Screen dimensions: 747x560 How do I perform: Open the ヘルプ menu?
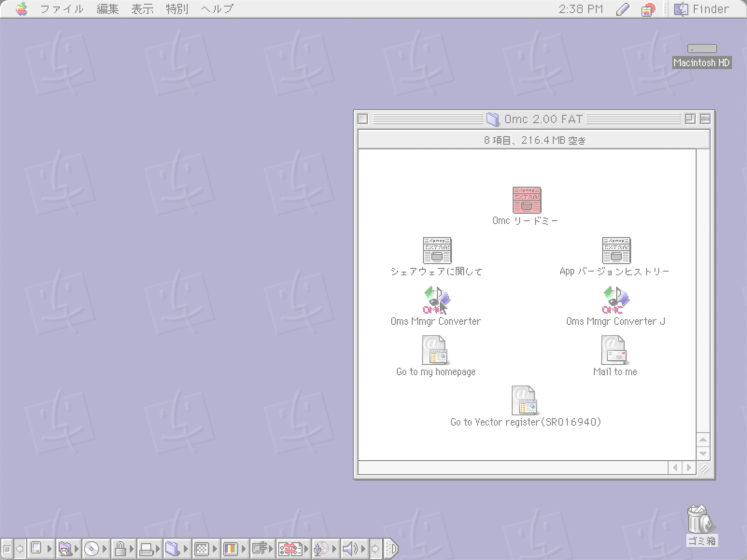coord(217,9)
